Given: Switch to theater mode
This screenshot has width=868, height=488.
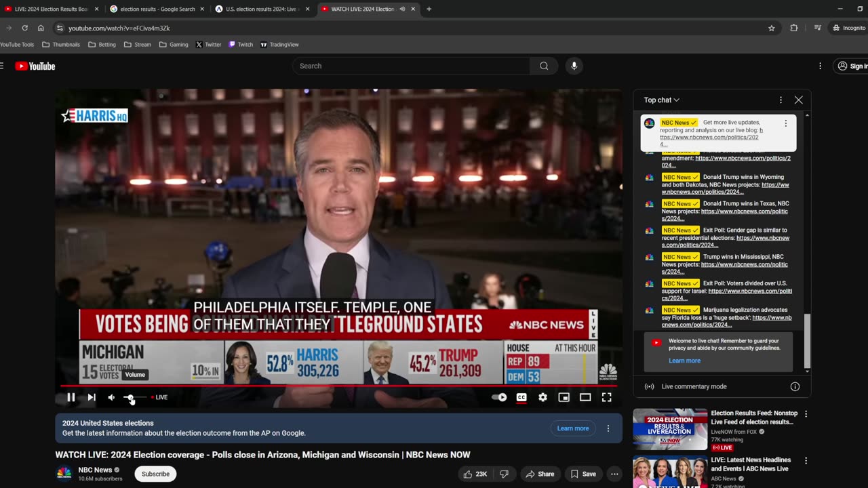Looking at the screenshot, I should pyautogui.click(x=585, y=397).
